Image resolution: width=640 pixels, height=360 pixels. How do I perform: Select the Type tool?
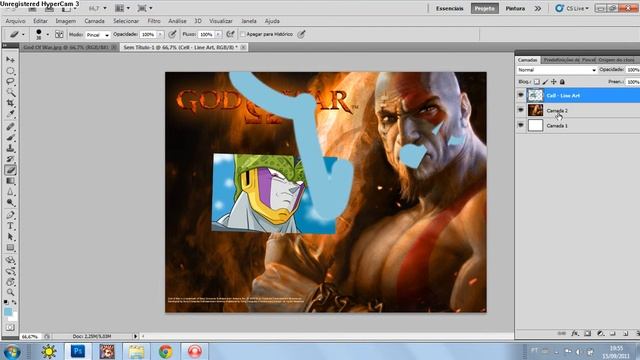pos(10,226)
